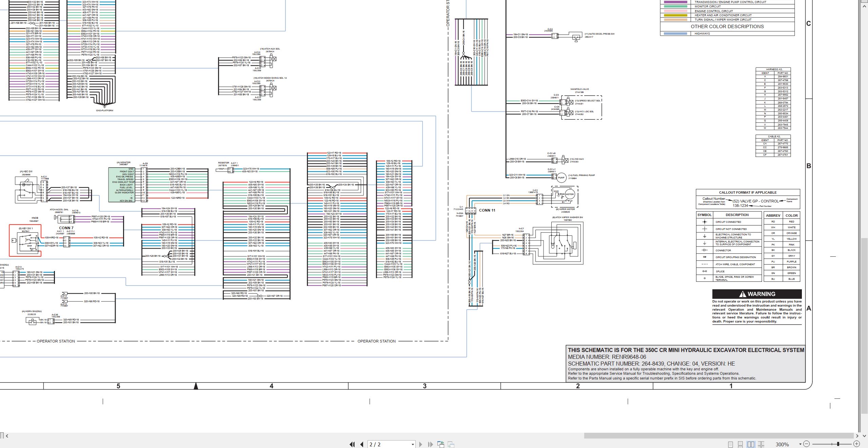Image resolution: width=868 pixels, height=448 pixels.
Task: Click the COLOR column header
Action: pyautogui.click(x=791, y=215)
